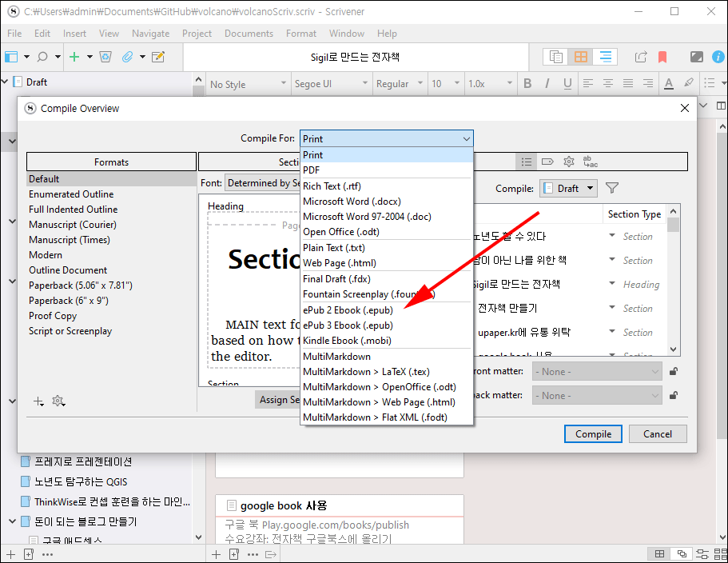Click the highlighter color tool
728x563 pixels.
click(x=689, y=82)
